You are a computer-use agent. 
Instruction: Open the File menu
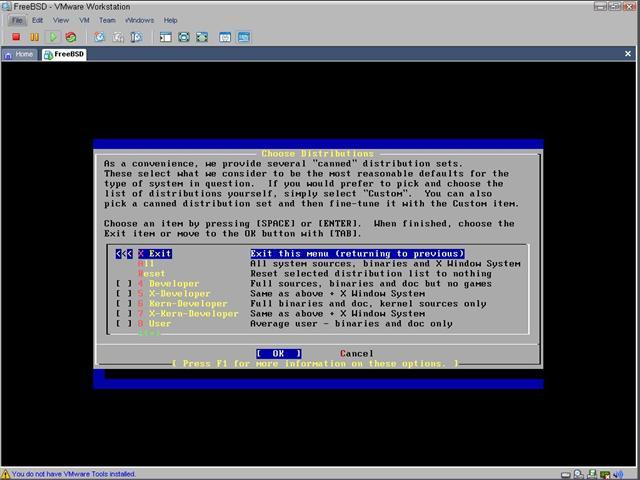click(x=17, y=20)
